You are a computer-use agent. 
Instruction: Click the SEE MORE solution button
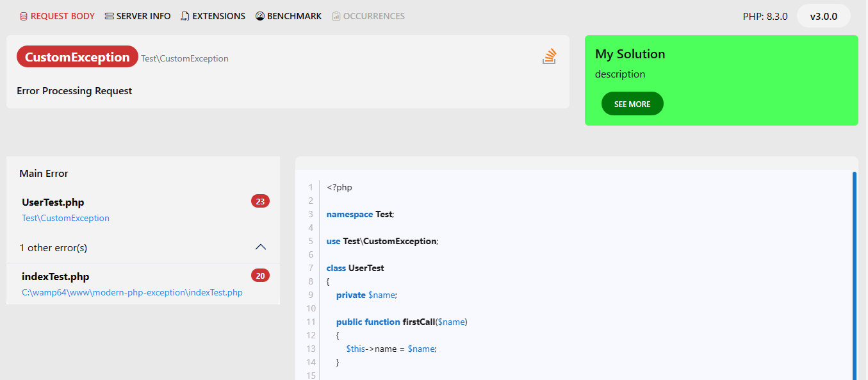(x=632, y=104)
